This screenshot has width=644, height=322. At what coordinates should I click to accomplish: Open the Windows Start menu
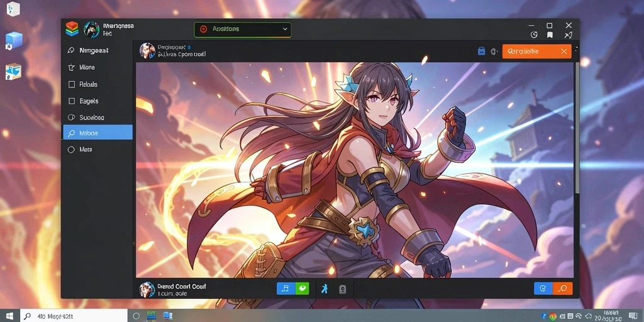(10, 316)
